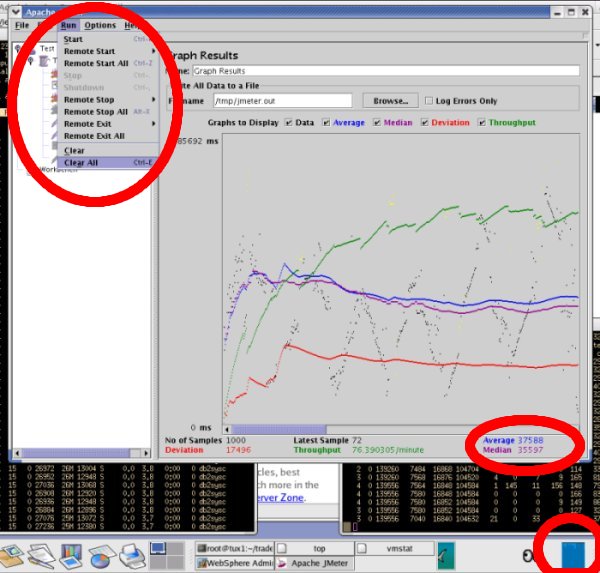Choose Start in the Run menu

coord(73,39)
